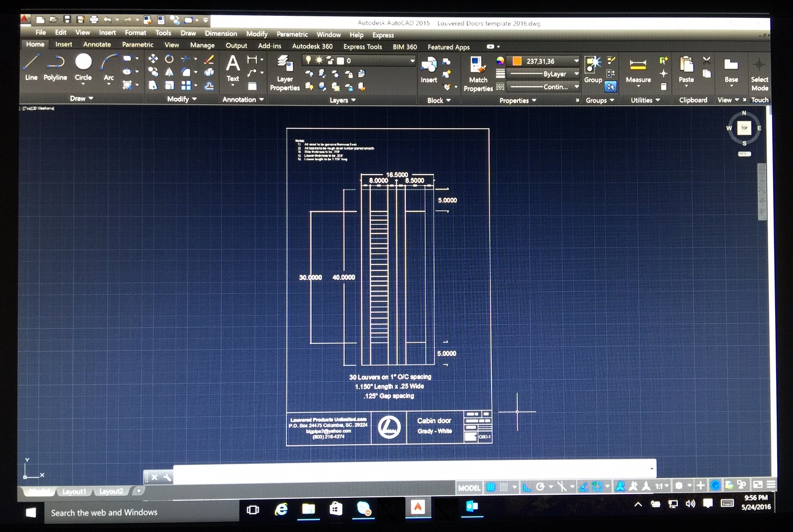This screenshot has height=532, width=793.
Task: Expand the Draw panel
Action: point(82,98)
